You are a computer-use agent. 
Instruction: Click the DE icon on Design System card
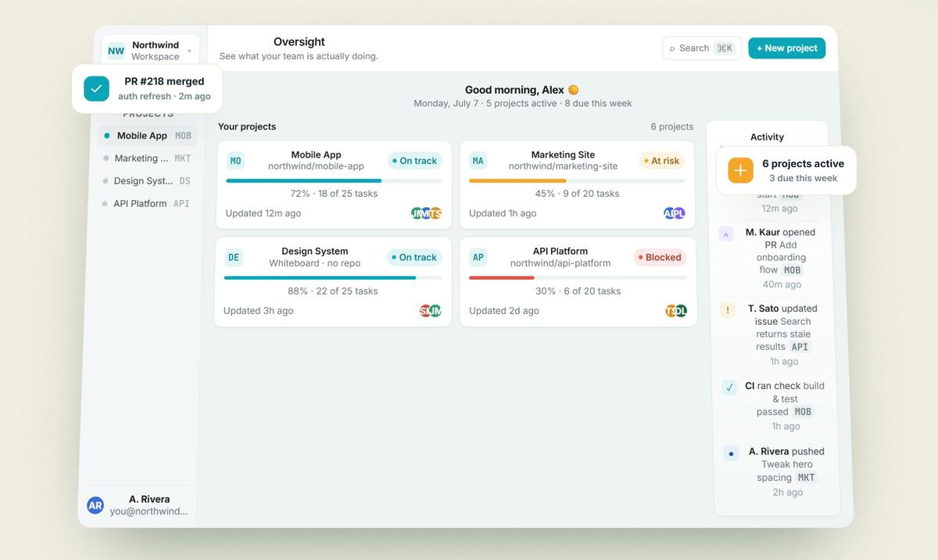(x=233, y=257)
